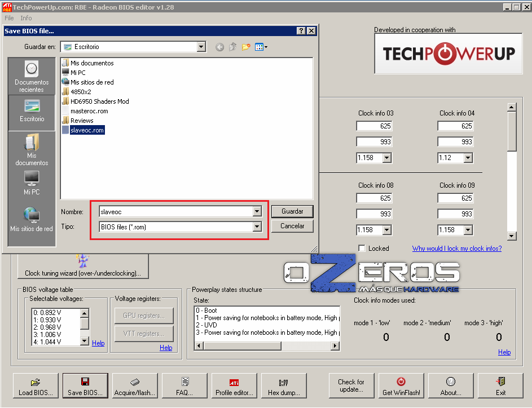The image size is (532, 408).
Task: Click the dialog's help question-mark button
Action: [301, 31]
